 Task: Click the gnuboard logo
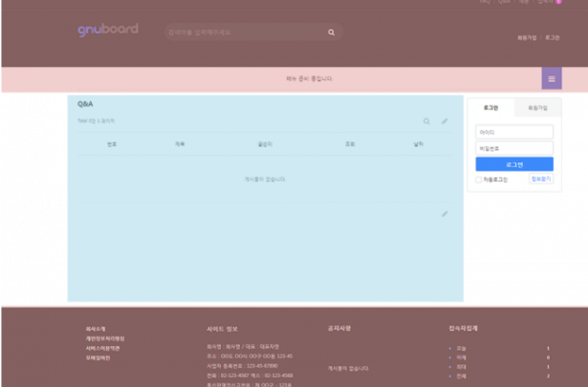click(x=107, y=30)
